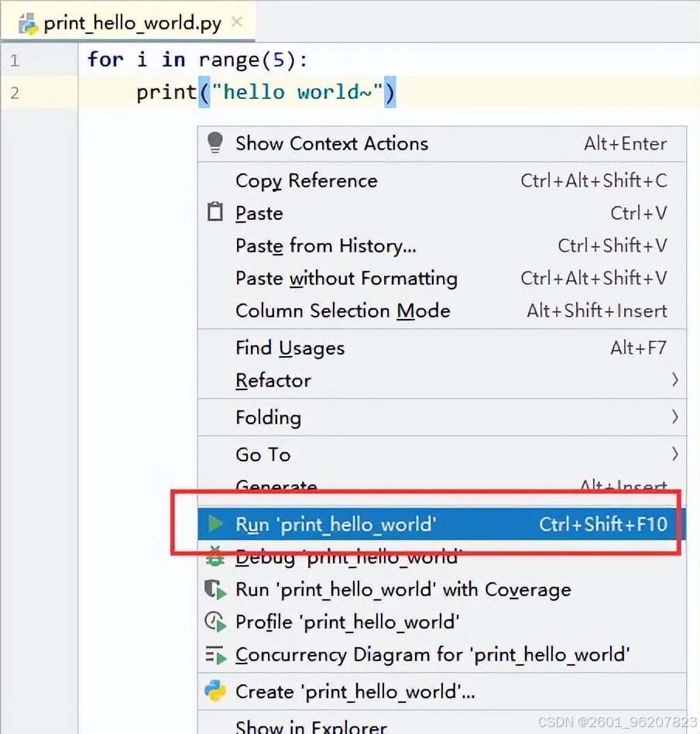Expand the Folding submenu arrow
The height and width of the screenshot is (734, 700).
[674, 417]
